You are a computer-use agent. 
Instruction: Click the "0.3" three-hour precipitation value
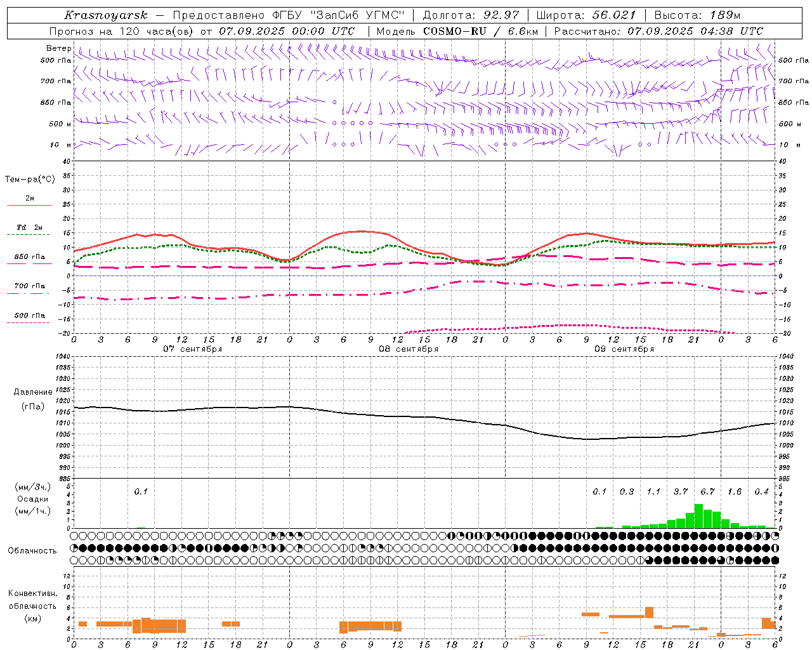click(627, 491)
